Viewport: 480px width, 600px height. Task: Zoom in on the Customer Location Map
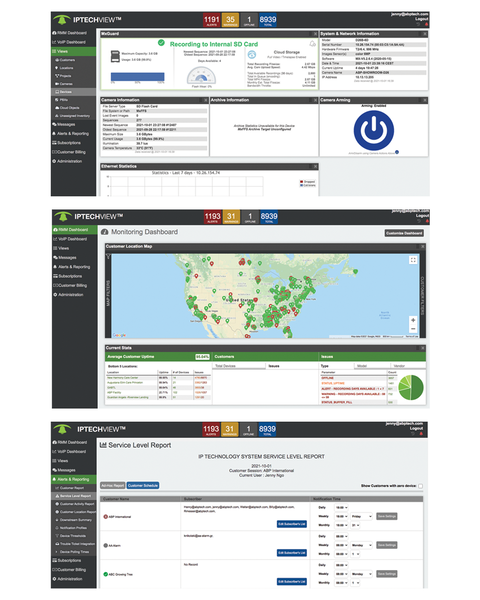pos(413,320)
